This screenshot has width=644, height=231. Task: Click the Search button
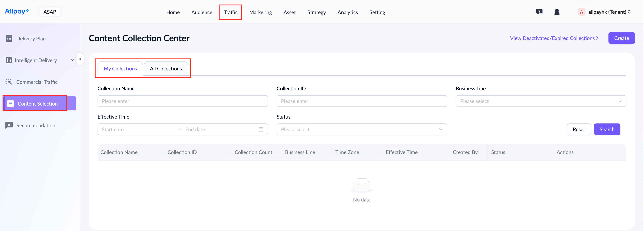(606, 129)
